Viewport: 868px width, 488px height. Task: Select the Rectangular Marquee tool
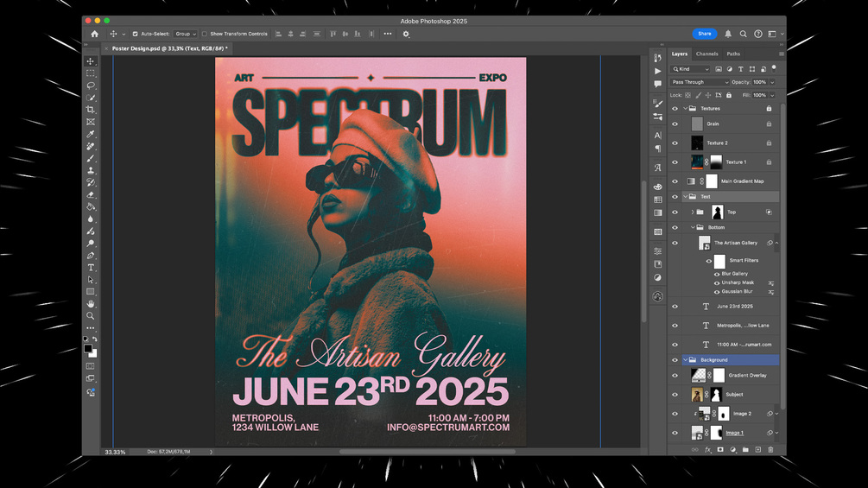tap(90, 73)
